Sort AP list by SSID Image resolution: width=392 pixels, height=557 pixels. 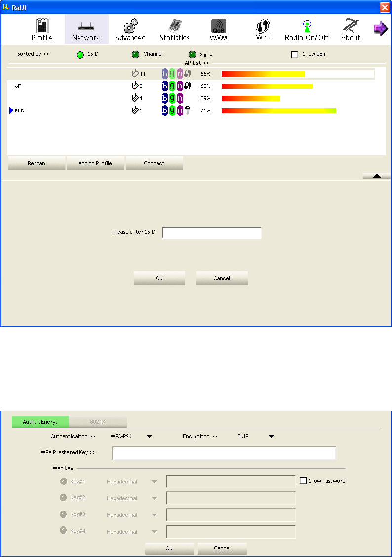pyautogui.click(x=80, y=55)
